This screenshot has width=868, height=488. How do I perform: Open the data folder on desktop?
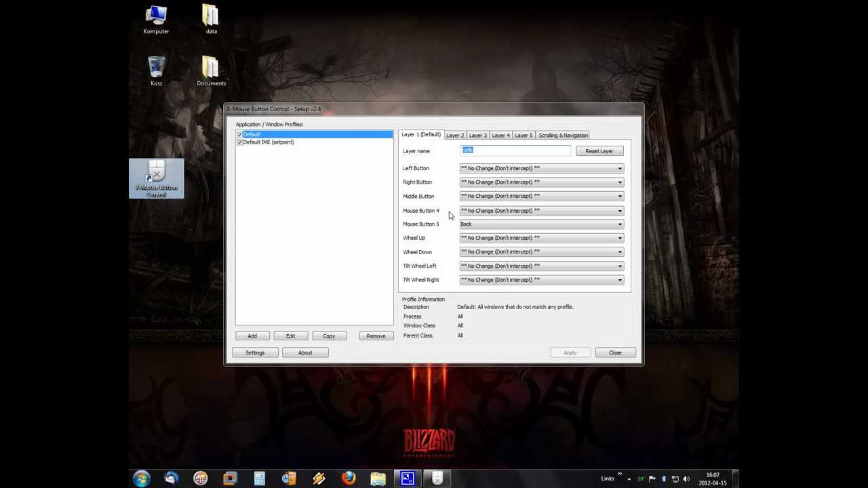point(211,20)
